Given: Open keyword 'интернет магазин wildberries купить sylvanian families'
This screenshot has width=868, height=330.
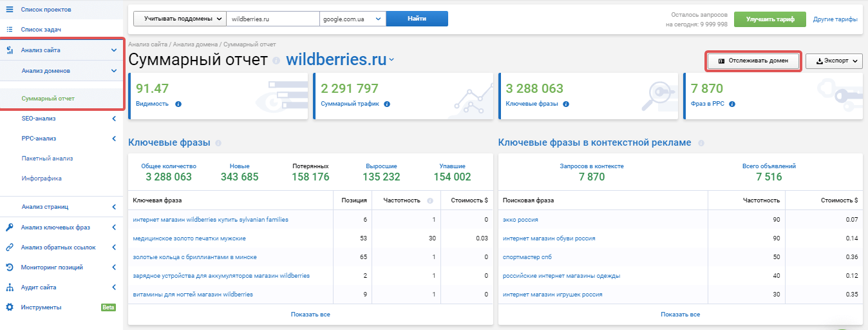Looking at the screenshot, I should coord(211,220).
